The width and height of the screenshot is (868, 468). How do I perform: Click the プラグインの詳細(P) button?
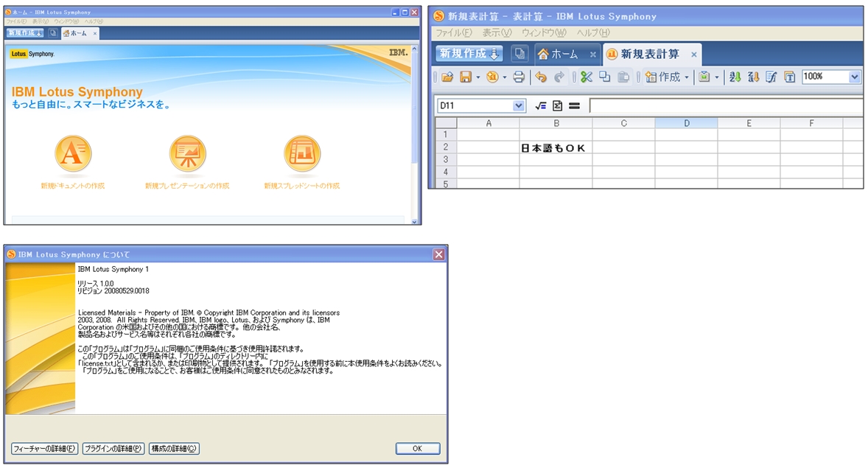[113, 449]
